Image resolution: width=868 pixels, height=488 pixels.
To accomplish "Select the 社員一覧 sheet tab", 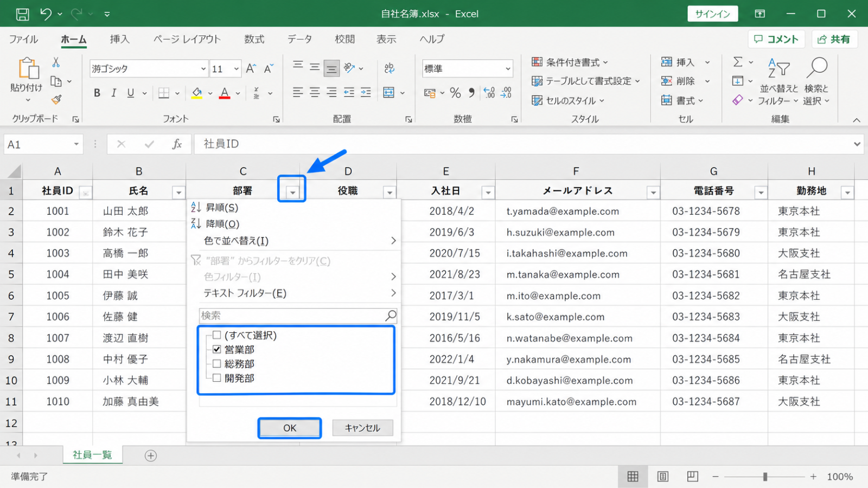I will click(x=92, y=455).
